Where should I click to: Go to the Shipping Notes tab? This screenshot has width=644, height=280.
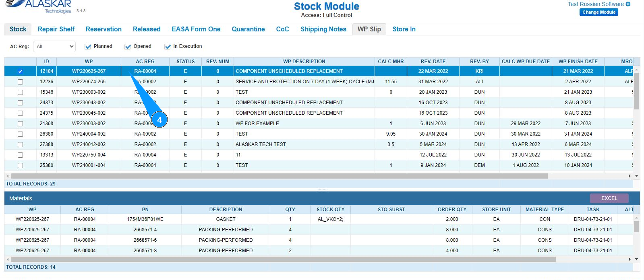323,29
